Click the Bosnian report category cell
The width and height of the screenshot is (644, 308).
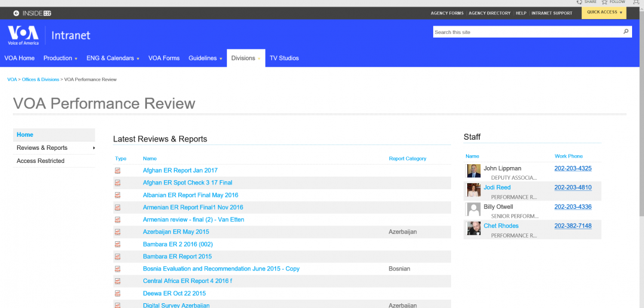point(399,269)
